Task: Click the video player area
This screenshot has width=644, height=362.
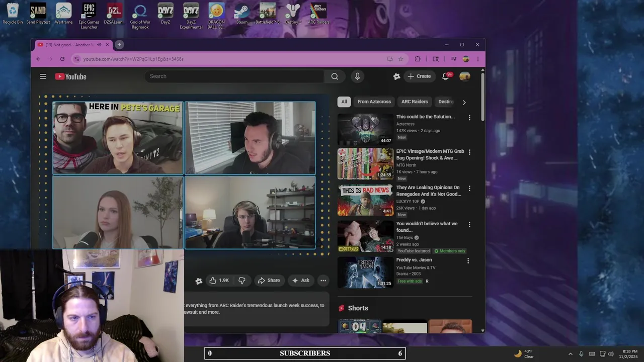Action: tap(184, 175)
